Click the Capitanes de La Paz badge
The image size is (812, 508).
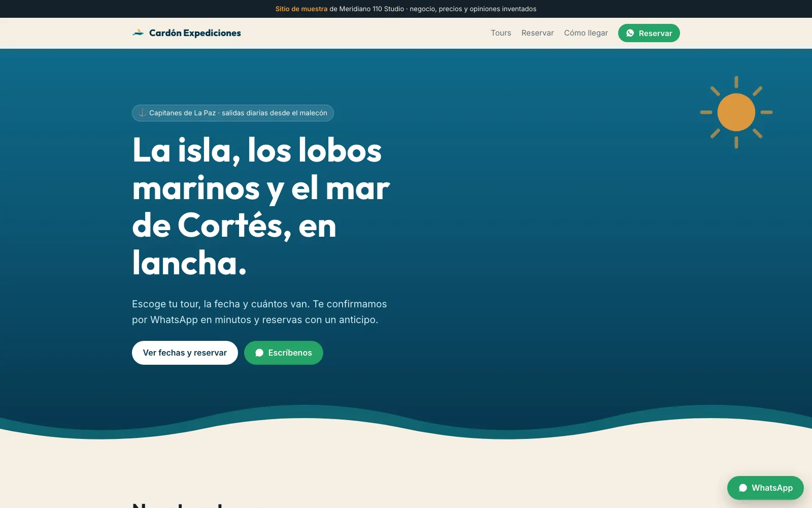pos(233,113)
